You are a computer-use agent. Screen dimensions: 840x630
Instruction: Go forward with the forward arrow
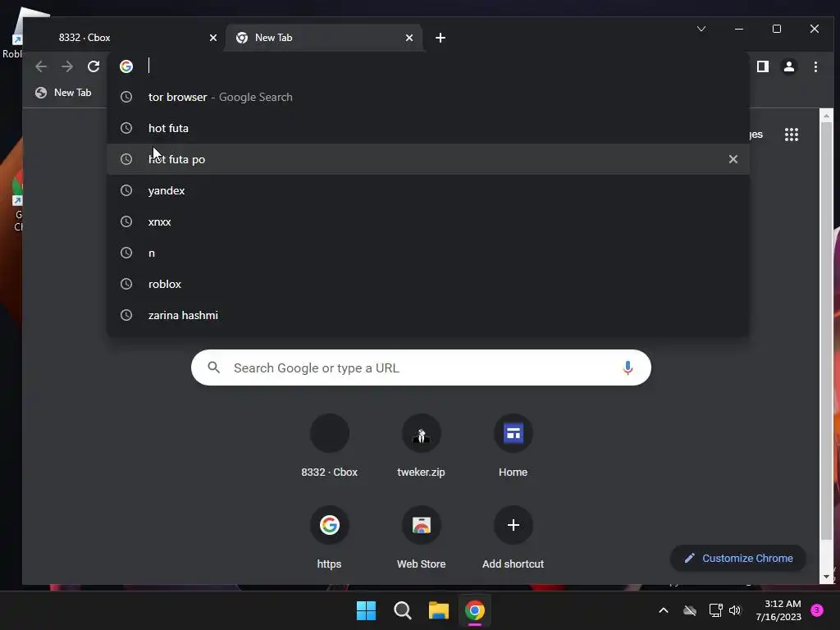point(67,66)
